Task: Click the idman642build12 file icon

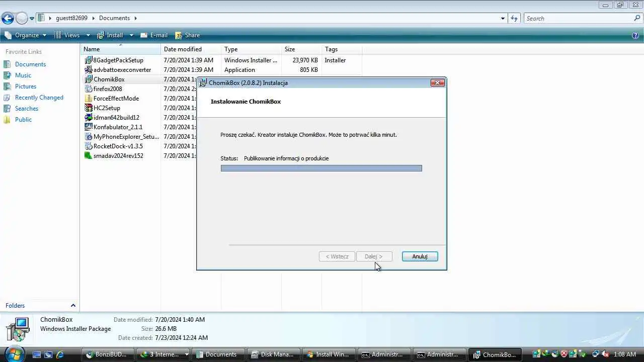Action: click(89, 118)
